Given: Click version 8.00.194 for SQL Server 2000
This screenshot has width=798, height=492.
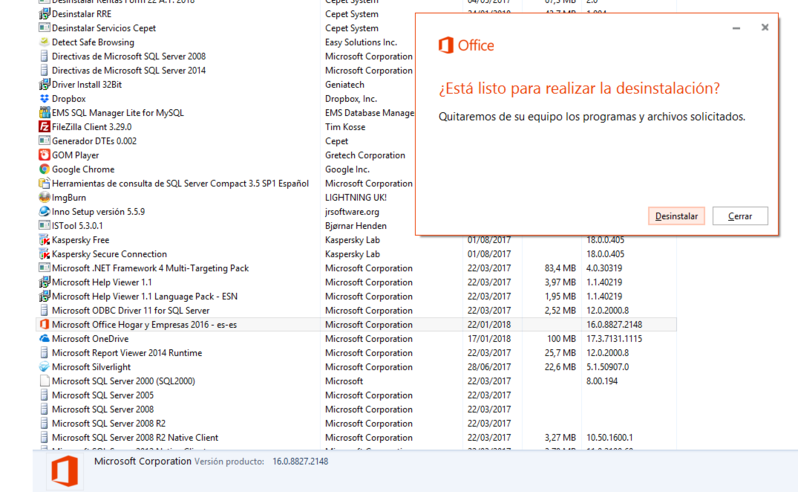Looking at the screenshot, I should point(602,381).
